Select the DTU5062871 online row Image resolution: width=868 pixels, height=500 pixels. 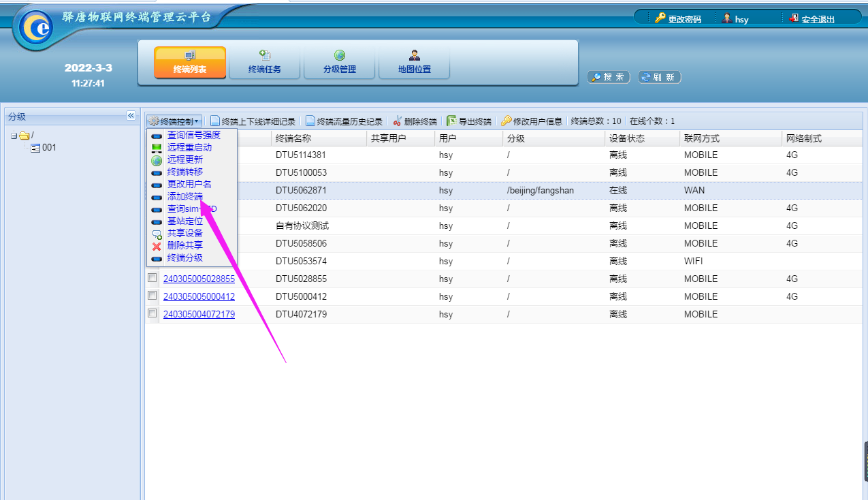click(504, 190)
